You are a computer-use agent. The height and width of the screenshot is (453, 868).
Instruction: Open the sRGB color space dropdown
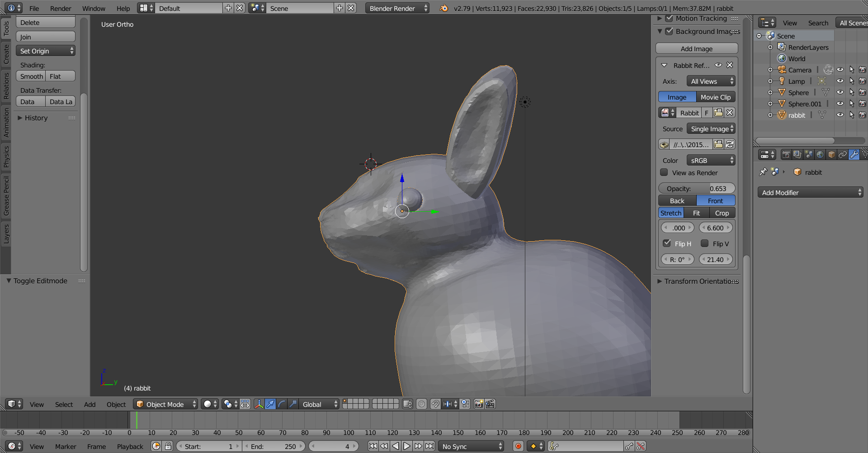tap(711, 160)
